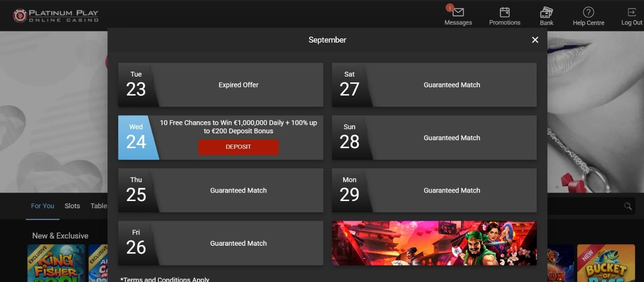Close the September promotions dialog
The image size is (644, 282).
[535, 40]
